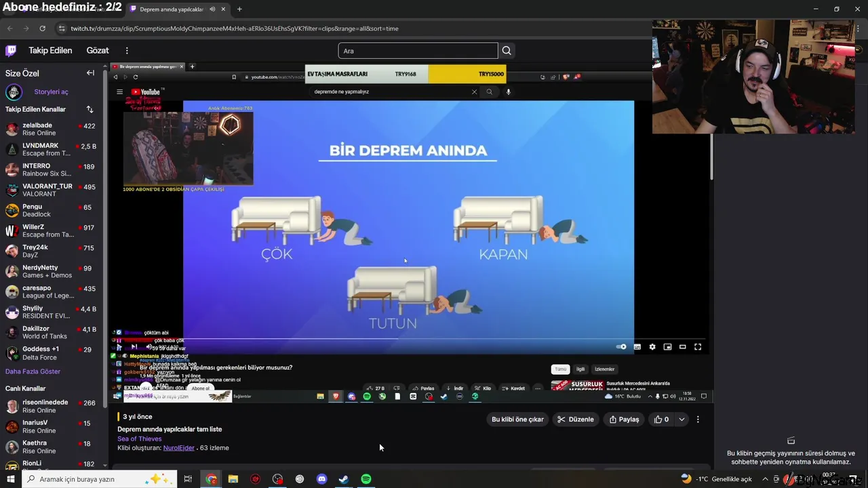Open the Twitch home logo
Screen dimensions: 868x488
(x=11, y=51)
